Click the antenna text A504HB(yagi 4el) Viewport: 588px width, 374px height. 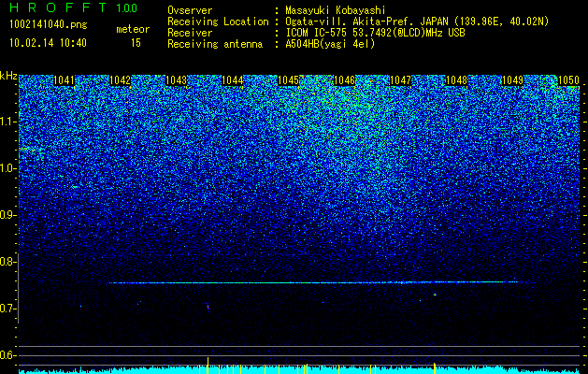click(330, 44)
